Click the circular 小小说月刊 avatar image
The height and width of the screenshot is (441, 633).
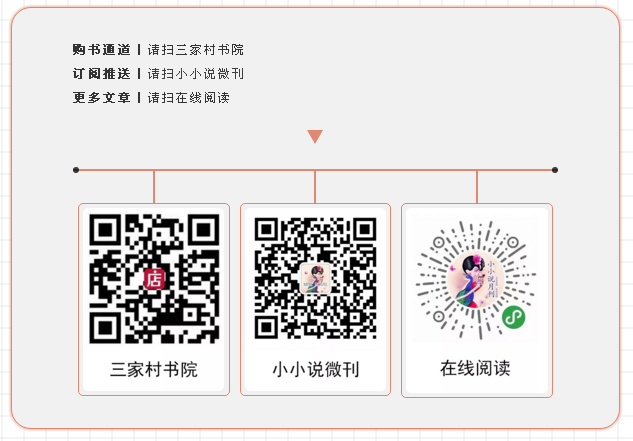476,279
